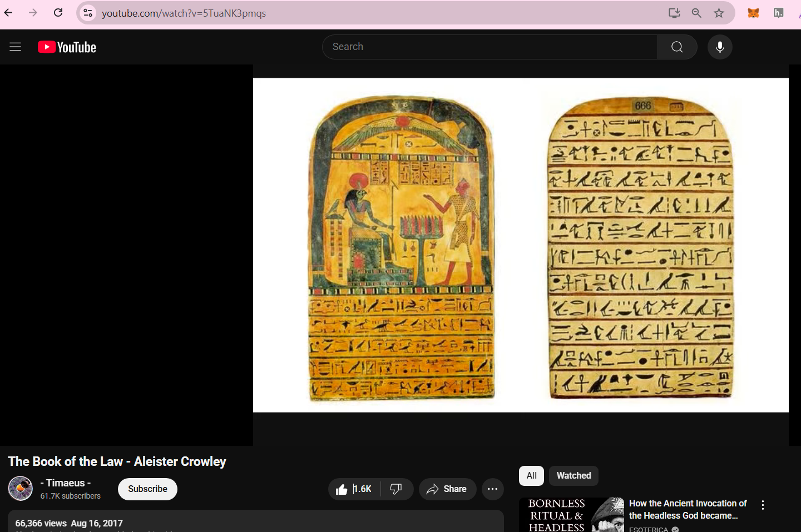Open options menu for the Headless God video

click(763, 505)
